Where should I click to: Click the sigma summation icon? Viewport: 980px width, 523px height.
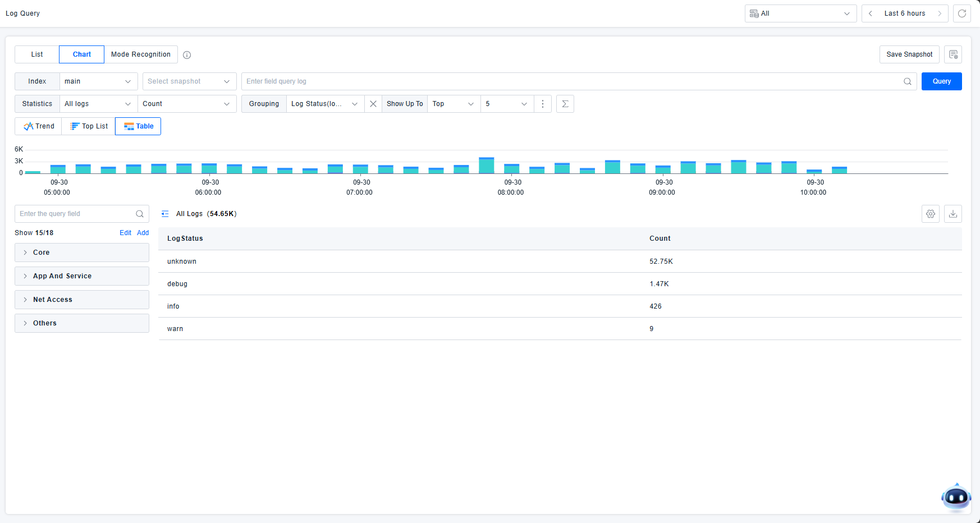[565, 104]
